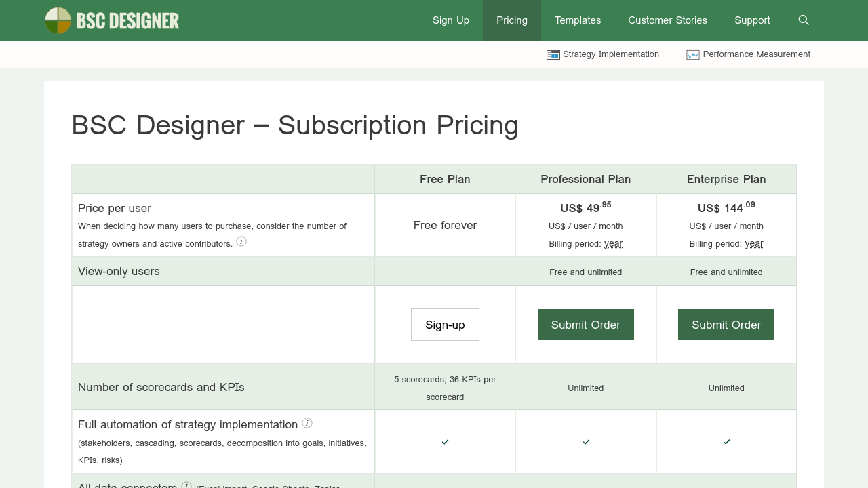Click the Performance Measurement chart icon
868x488 pixels.
point(693,55)
